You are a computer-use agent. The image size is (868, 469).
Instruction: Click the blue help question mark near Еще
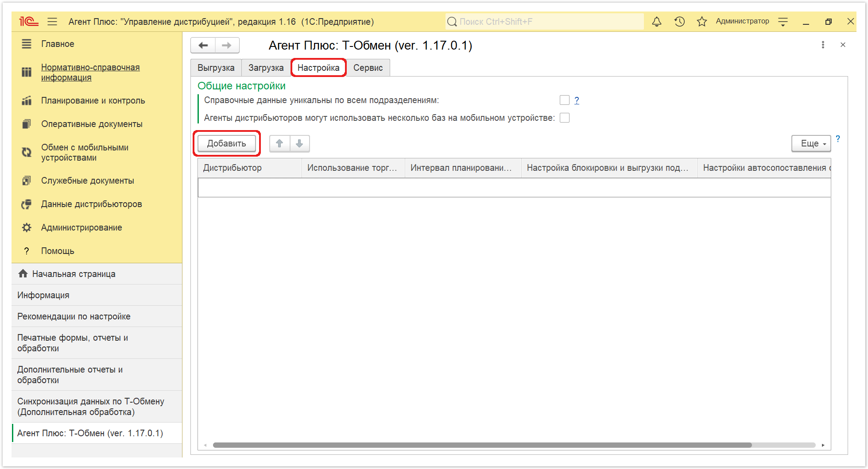(838, 139)
